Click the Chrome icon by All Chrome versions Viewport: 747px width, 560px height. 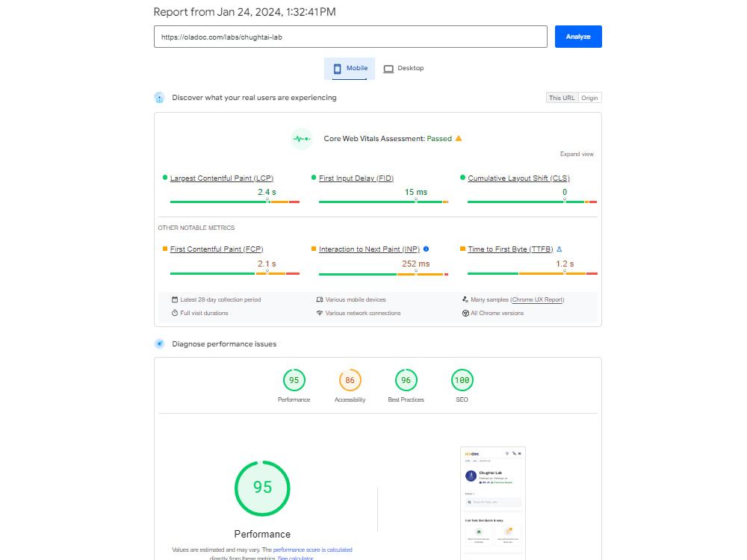[x=465, y=313]
